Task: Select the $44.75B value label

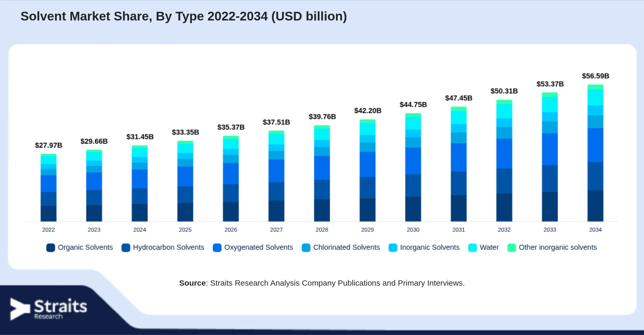Action: coord(413,105)
